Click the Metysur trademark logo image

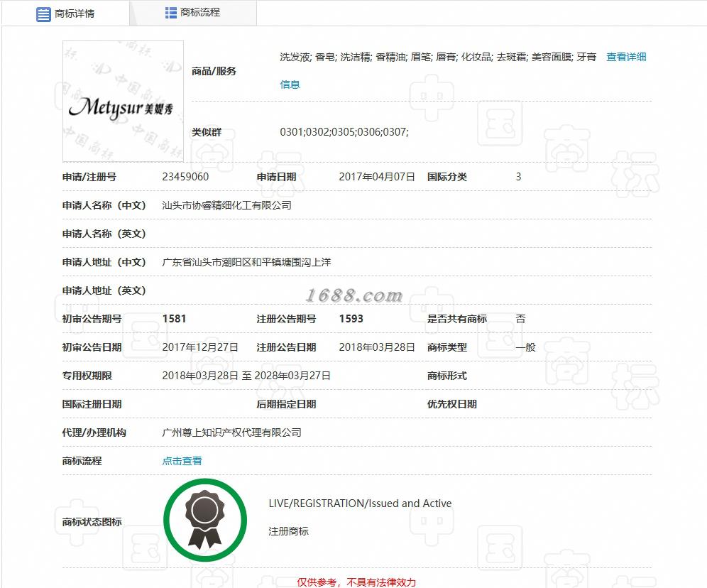coord(123,101)
